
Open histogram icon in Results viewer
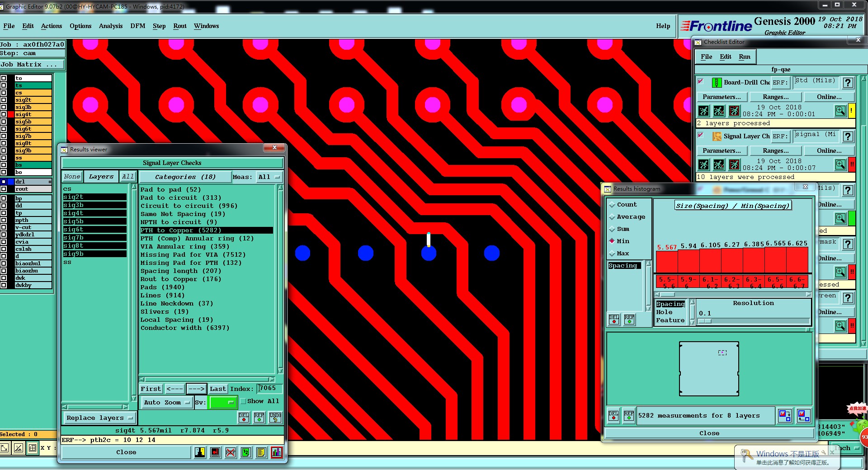click(x=277, y=452)
